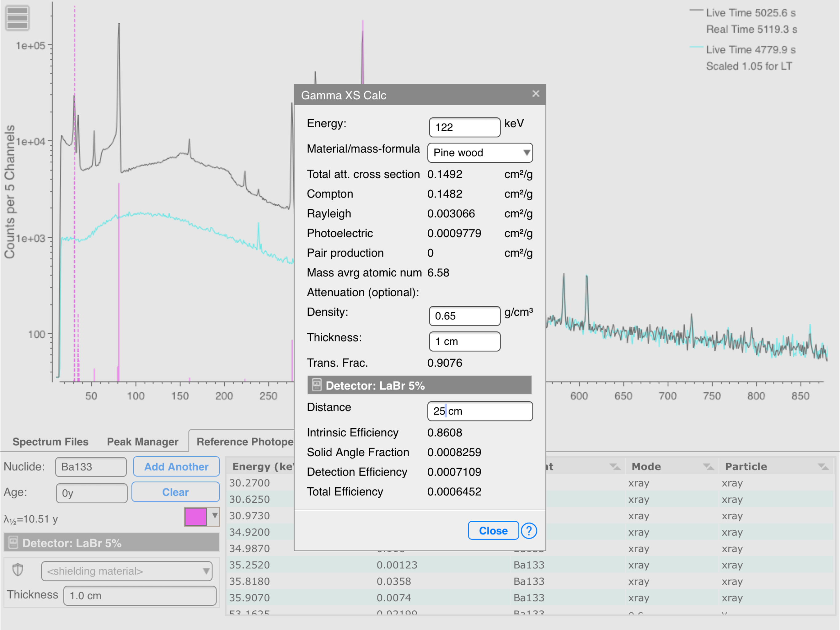Switch to Peak Manager tab
Screen dimensions: 840x630
coord(142,441)
